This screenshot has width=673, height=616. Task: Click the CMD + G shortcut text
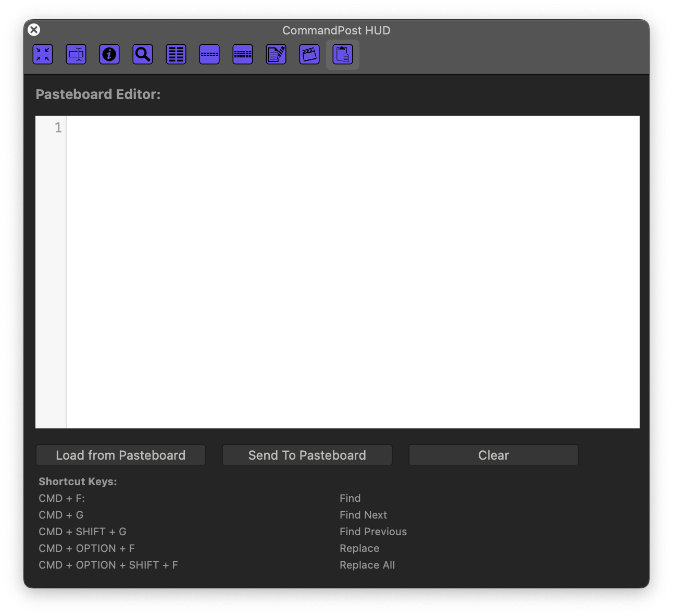click(61, 515)
